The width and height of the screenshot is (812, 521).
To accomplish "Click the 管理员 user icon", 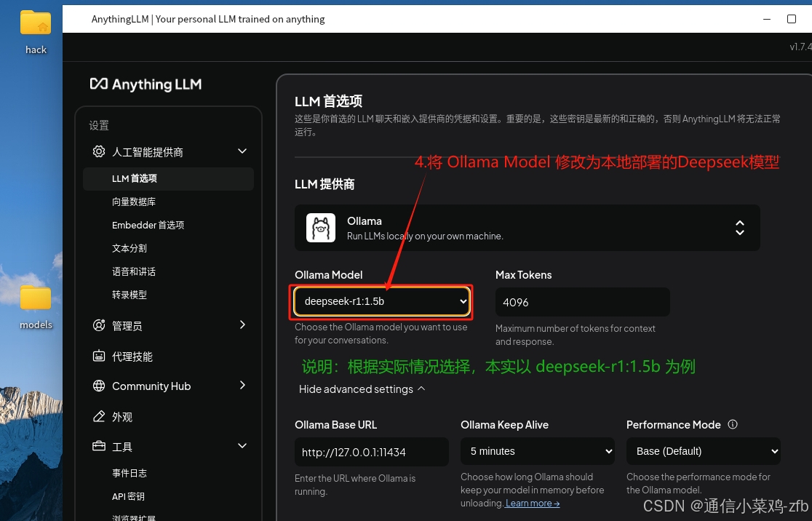I will pyautogui.click(x=98, y=325).
